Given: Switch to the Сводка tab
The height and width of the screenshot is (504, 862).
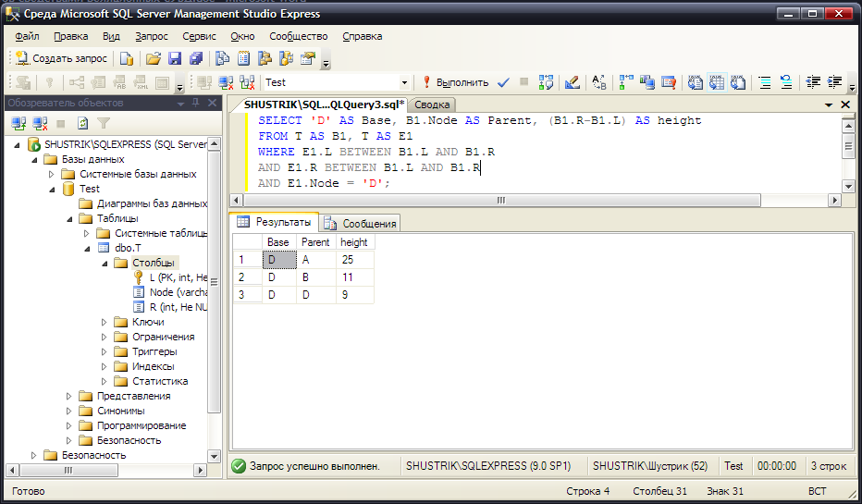Looking at the screenshot, I should click(432, 104).
